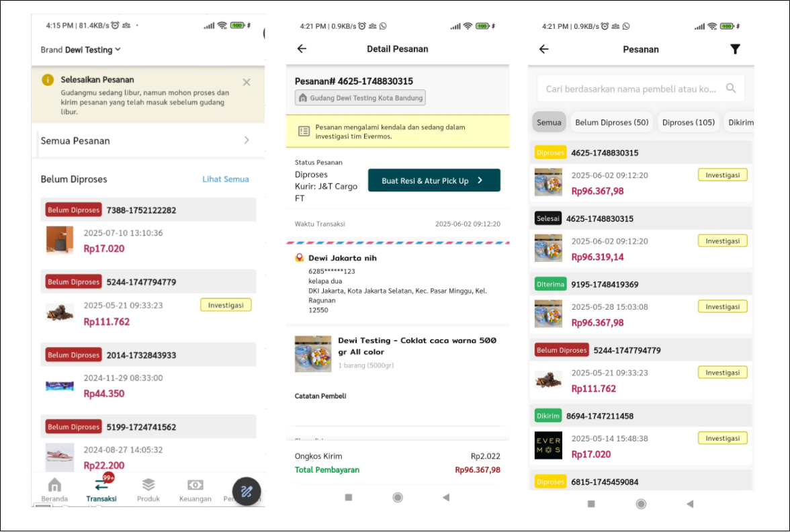Click sandal thumbnail of order 5199-1724741562
Image resolution: width=790 pixels, height=532 pixels.
tap(59, 457)
